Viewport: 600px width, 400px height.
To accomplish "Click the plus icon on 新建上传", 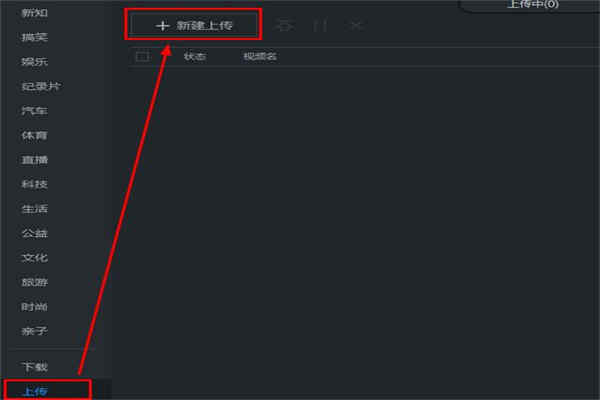I will click(162, 26).
